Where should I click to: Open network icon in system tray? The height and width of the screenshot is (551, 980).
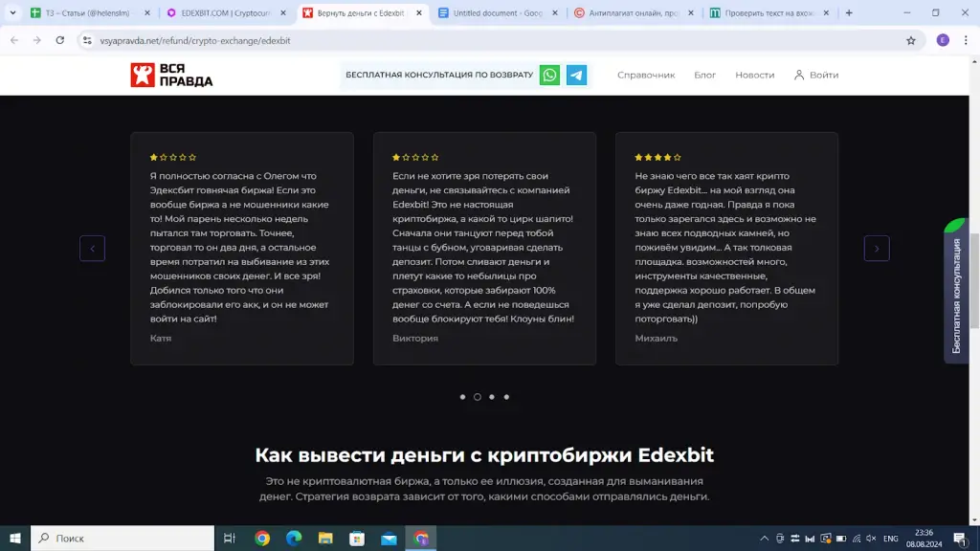[857, 539]
